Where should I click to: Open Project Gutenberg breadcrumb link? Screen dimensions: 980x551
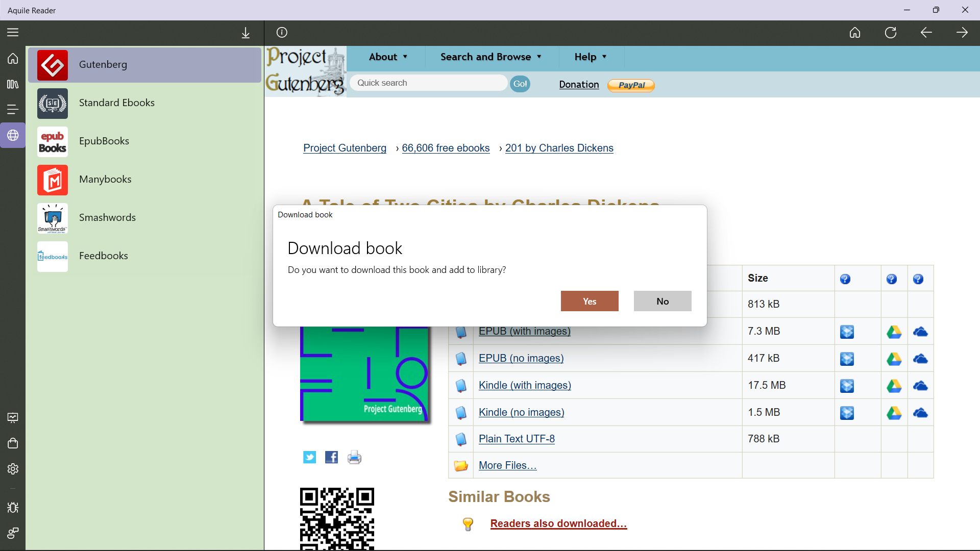[345, 148]
